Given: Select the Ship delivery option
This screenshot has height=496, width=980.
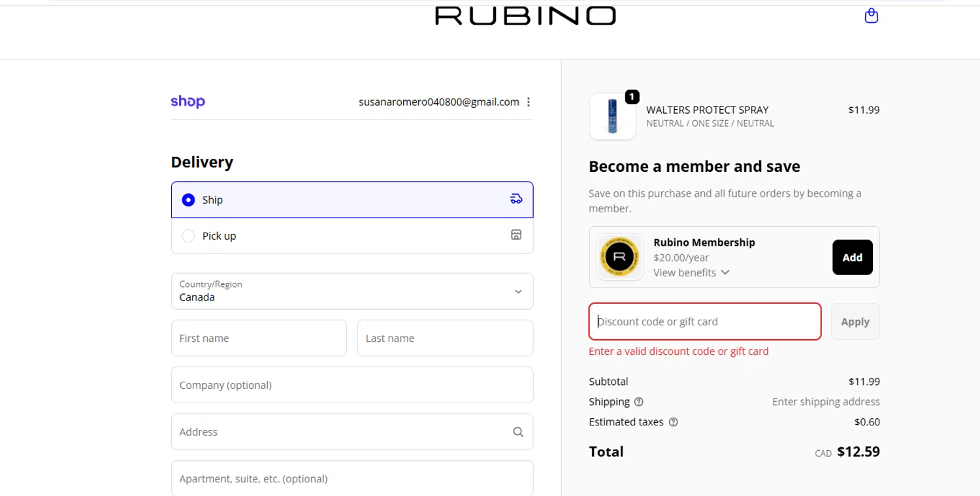Looking at the screenshot, I should point(352,199).
